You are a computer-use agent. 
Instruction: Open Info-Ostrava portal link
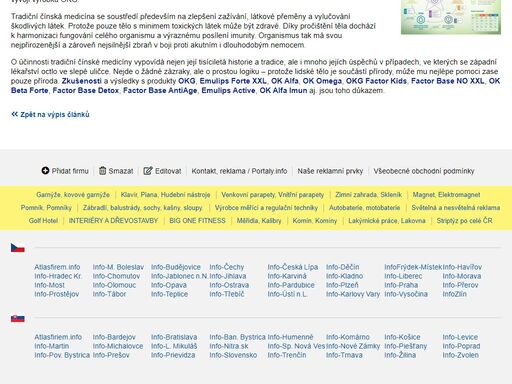tap(229, 285)
